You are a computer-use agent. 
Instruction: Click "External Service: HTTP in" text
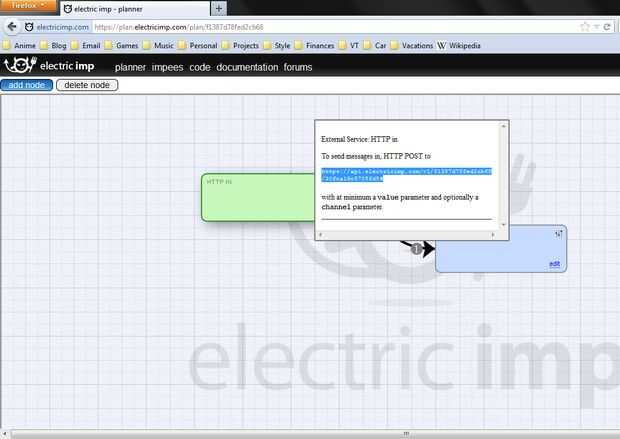(x=359, y=139)
